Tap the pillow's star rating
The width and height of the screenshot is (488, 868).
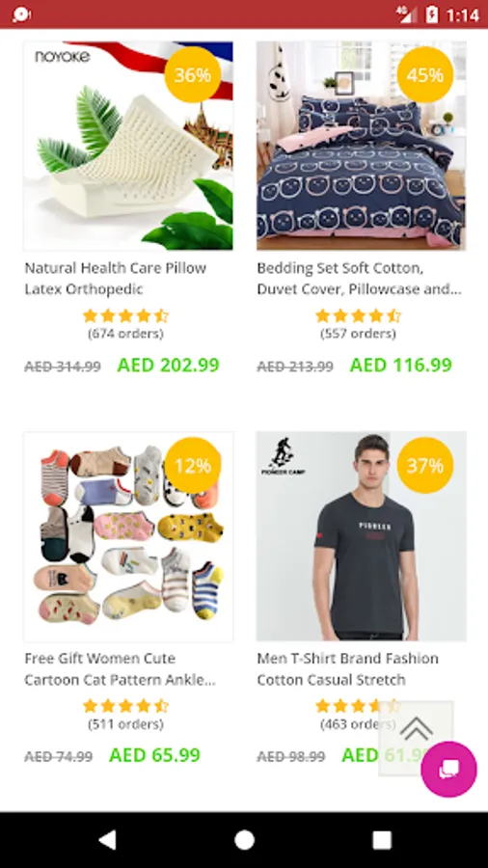(125, 316)
